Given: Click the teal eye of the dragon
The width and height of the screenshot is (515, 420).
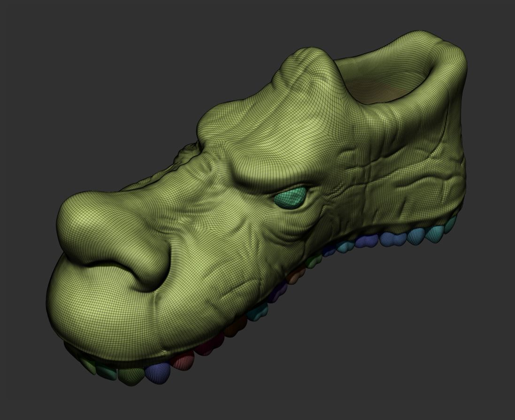Looking at the screenshot, I should [291, 197].
